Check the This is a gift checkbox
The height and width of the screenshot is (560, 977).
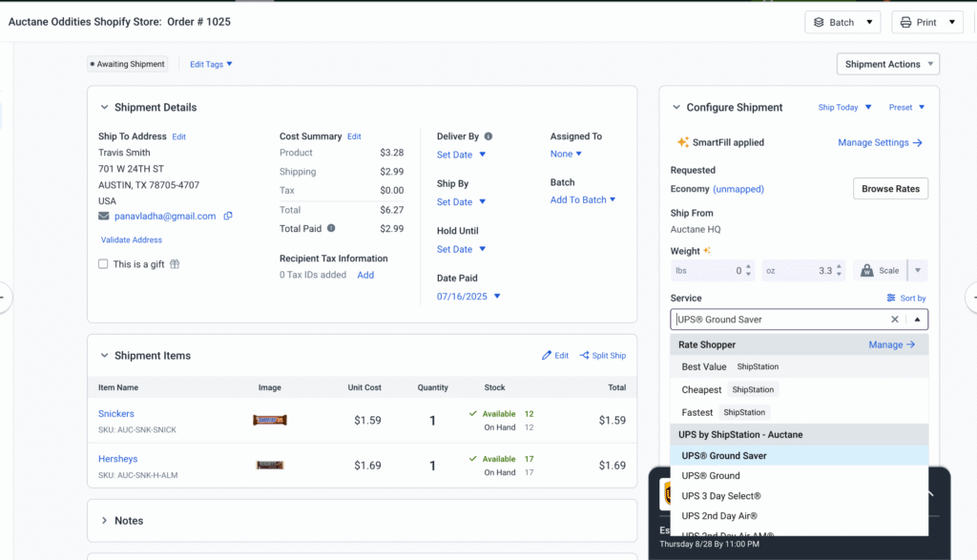coord(103,264)
